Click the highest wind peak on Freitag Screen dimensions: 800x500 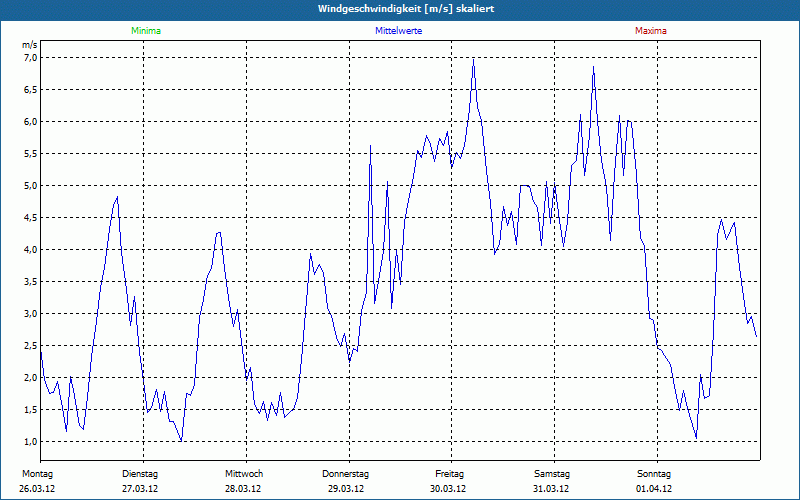pos(473,60)
